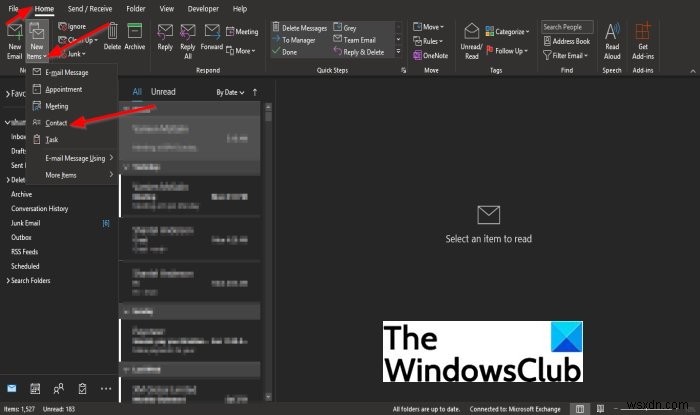Viewport: 700px width, 415px height.
Task: Choose Appointment from New Items menu
Action: coord(71,89)
